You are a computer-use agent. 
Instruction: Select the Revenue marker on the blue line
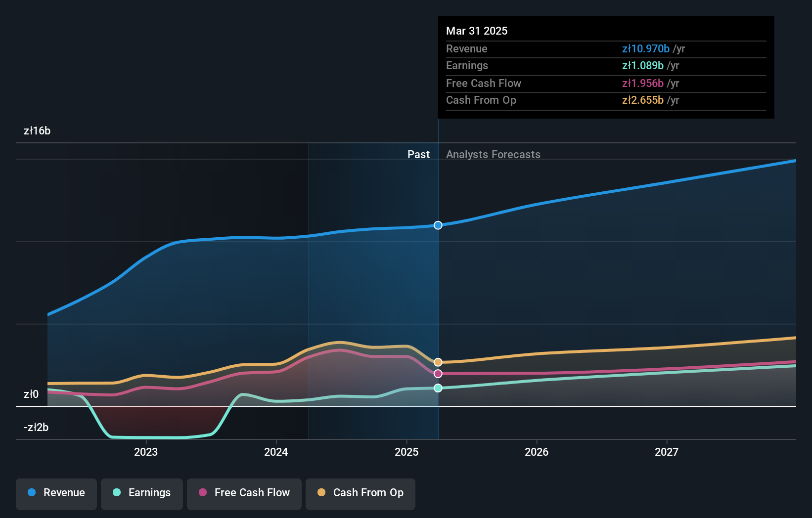438,225
